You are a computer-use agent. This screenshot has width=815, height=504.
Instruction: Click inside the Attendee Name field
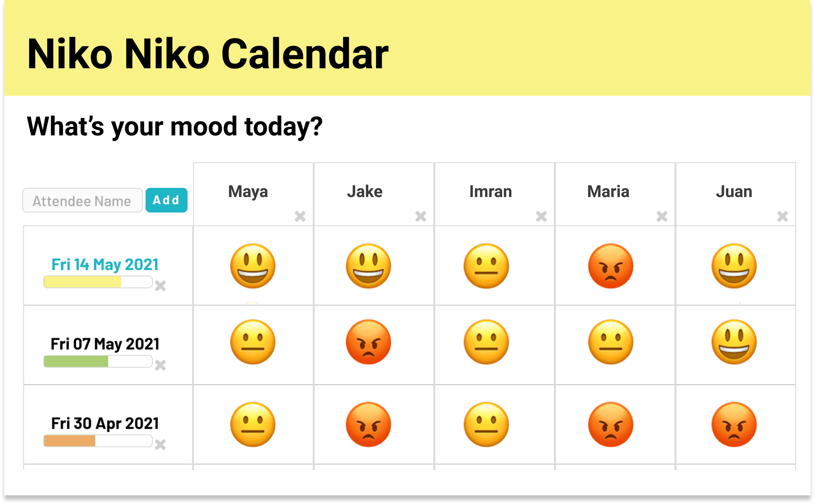click(x=82, y=200)
